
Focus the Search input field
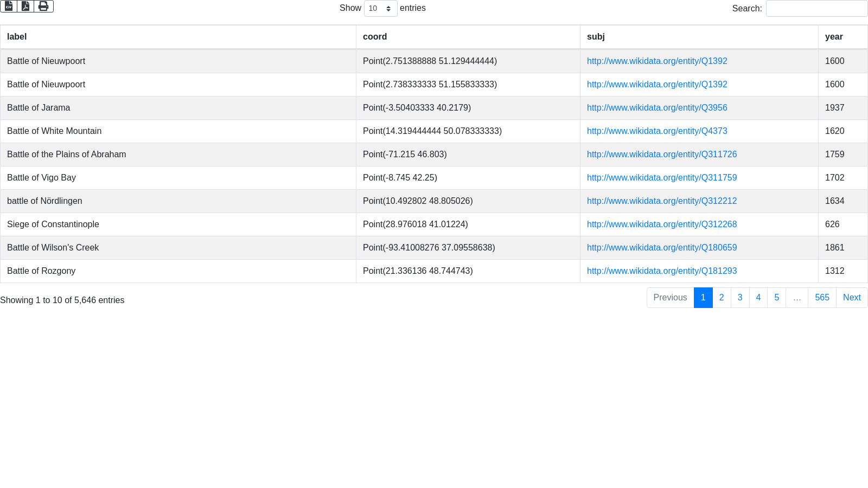coord(816,9)
